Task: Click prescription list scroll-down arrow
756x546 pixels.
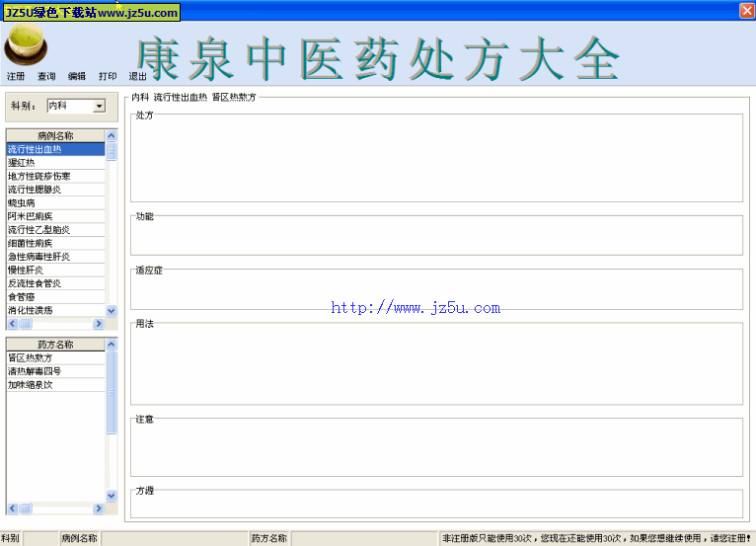Action: click(112, 496)
